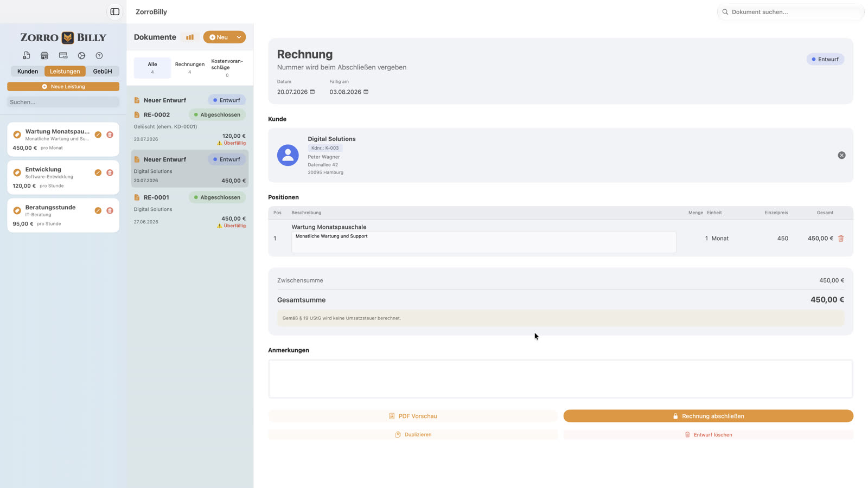Delete the Entwicklung service
Screen dimensions: 868x488
[110, 172]
